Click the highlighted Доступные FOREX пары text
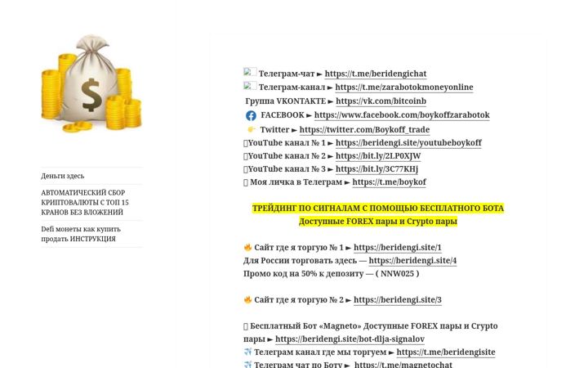 pos(378,221)
